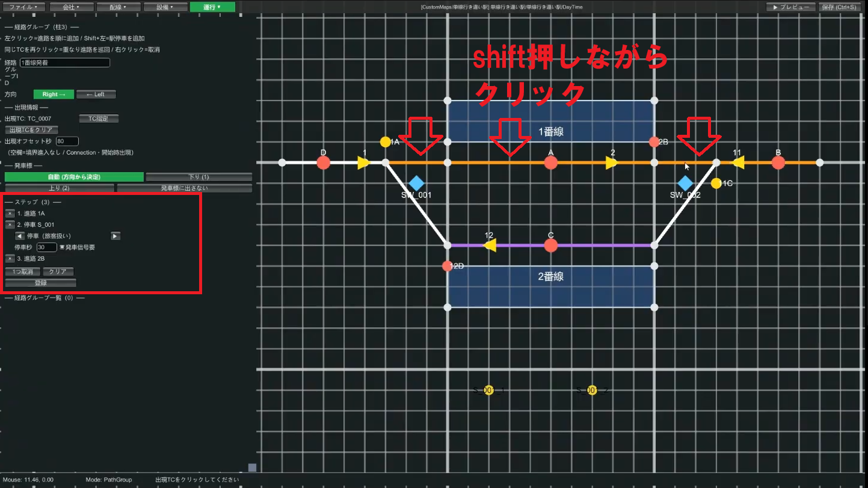
Task: Cycle to the previous stop type with the left arrow
Action: pos(19,236)
